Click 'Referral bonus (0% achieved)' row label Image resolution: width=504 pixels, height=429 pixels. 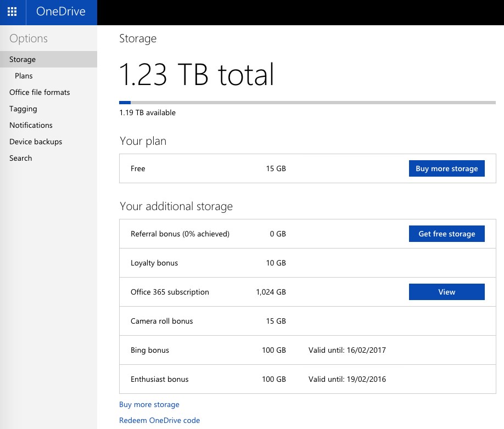[180, 234]
